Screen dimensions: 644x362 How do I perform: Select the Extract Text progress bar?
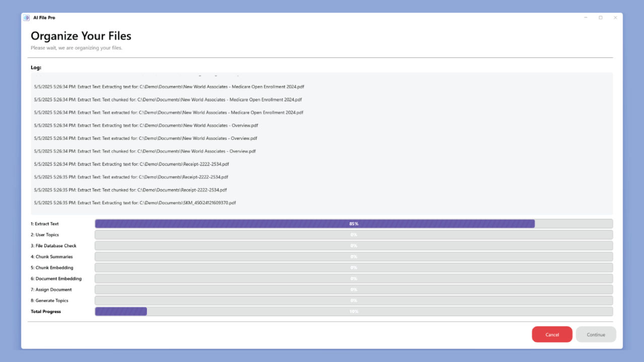(x=354, y=223)
